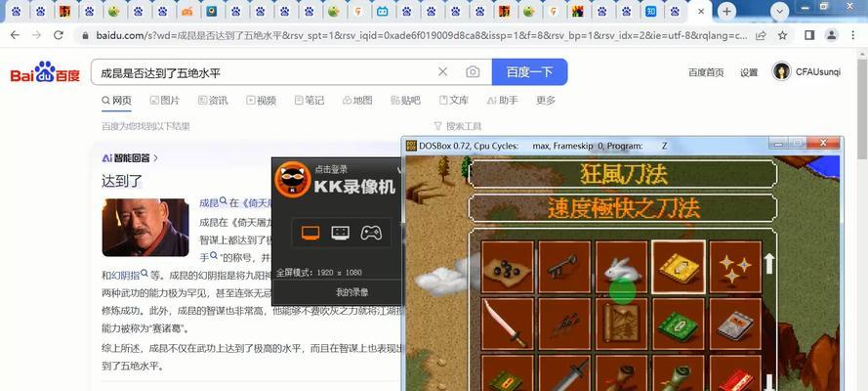
Task: Choose the grey book inventory item
Action: (735, 324)
